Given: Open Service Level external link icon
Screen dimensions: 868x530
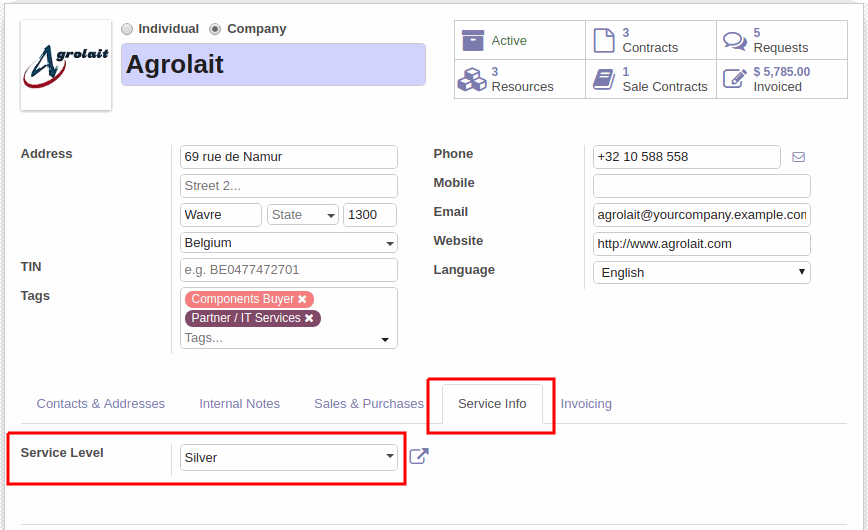Looking at the screenshot, I should [418, 456].
